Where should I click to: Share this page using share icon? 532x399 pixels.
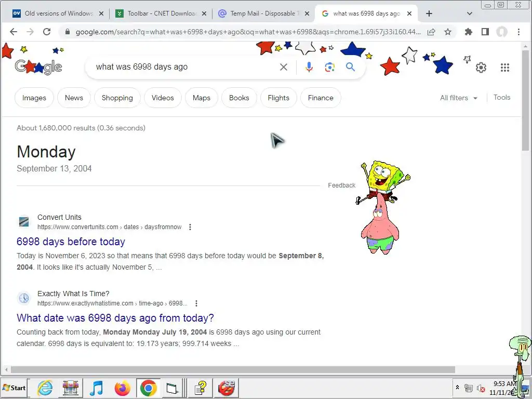pos(431,32)
